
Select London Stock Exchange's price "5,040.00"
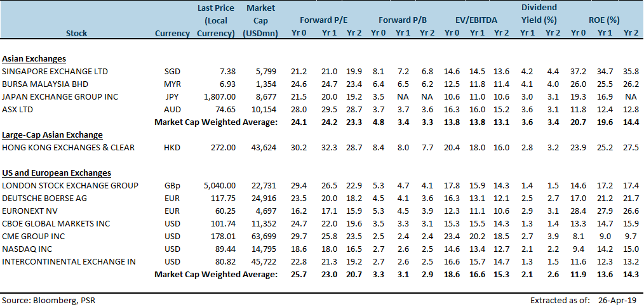click(x=219, y=185)
